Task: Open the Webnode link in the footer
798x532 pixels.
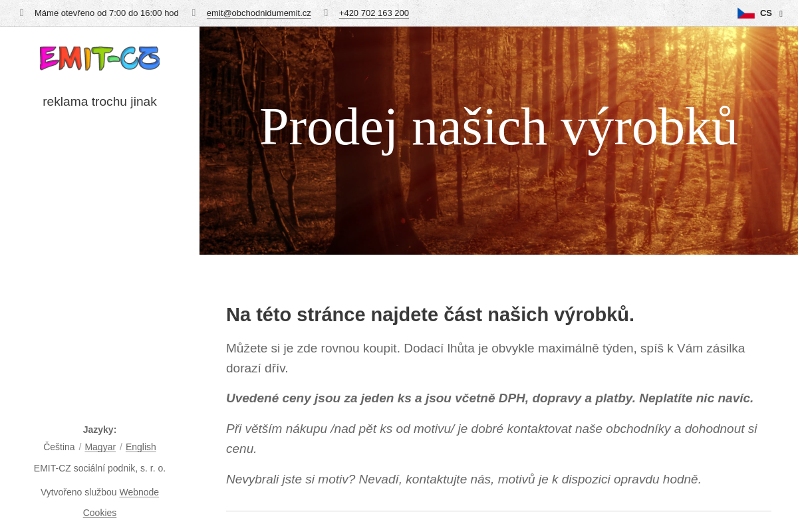Action: 138,492
